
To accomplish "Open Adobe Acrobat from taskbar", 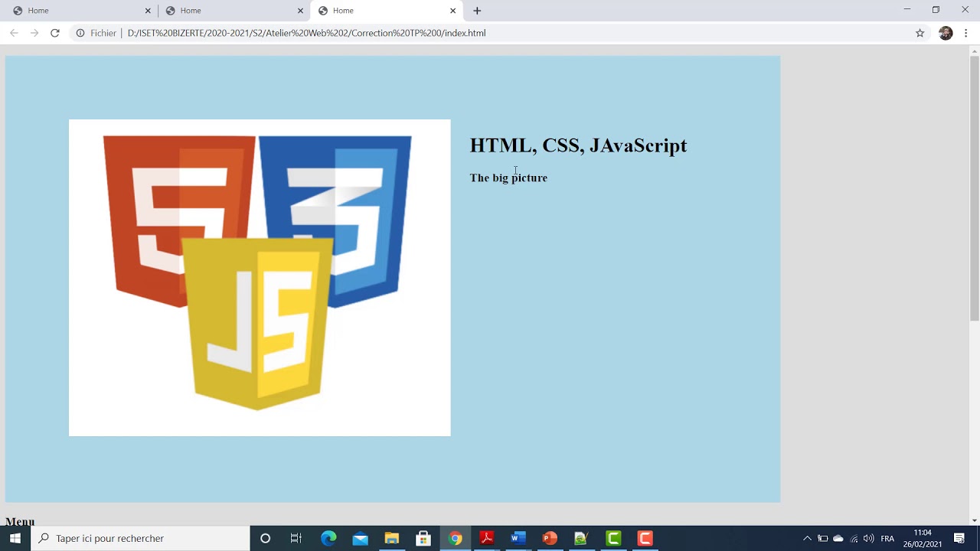I will 486,538.
